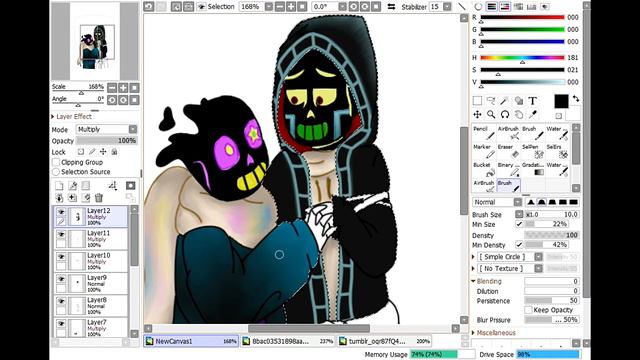
Task: Toggle straight line drawing mode icon
Action: pos(462,7)
